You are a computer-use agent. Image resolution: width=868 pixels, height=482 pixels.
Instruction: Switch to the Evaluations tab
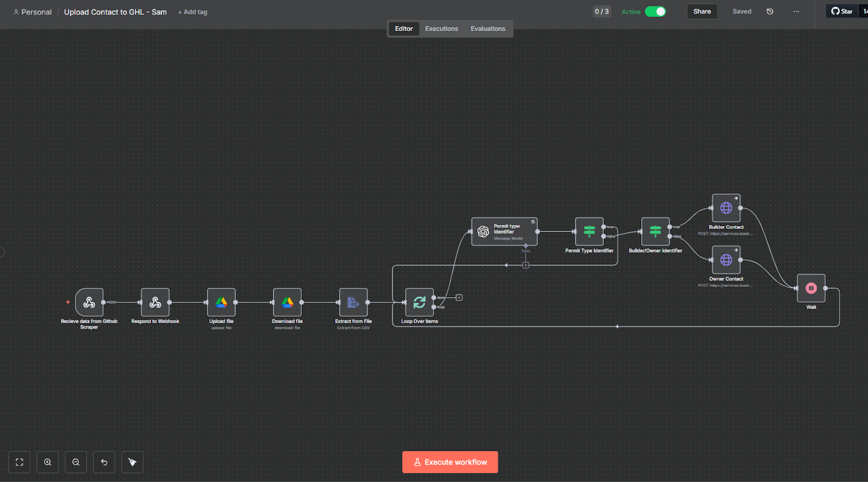coord(488,29)
